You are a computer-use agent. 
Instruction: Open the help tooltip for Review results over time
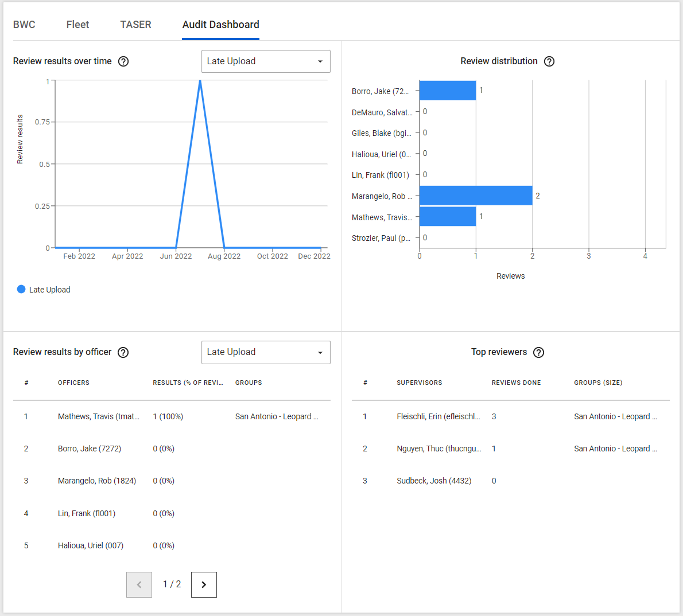tap(123, 61)
